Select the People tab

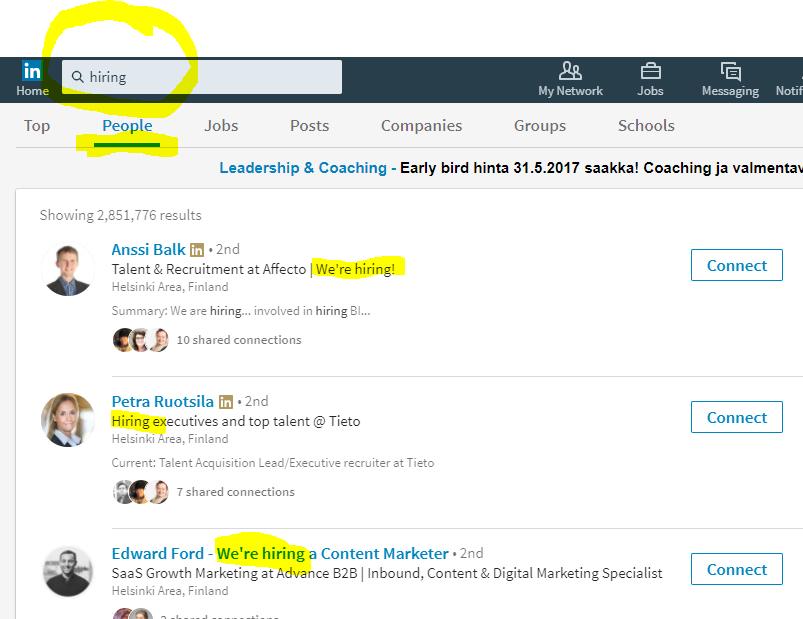(x=127, y=126)
